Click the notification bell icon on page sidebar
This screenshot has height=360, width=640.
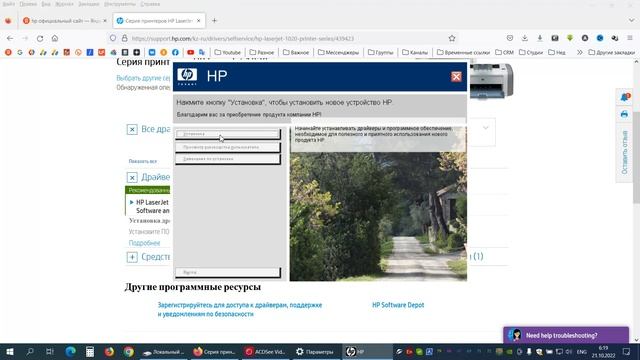(x=624, y=97)
